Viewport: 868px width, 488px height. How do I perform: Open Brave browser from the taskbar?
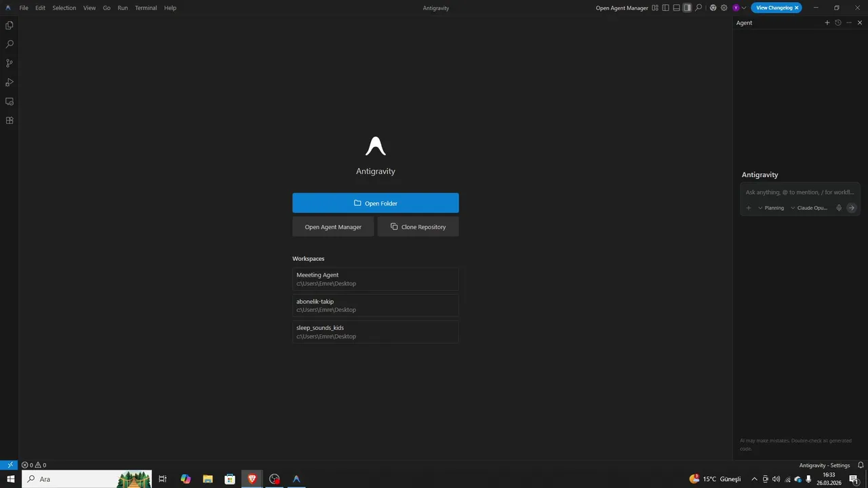252,479
